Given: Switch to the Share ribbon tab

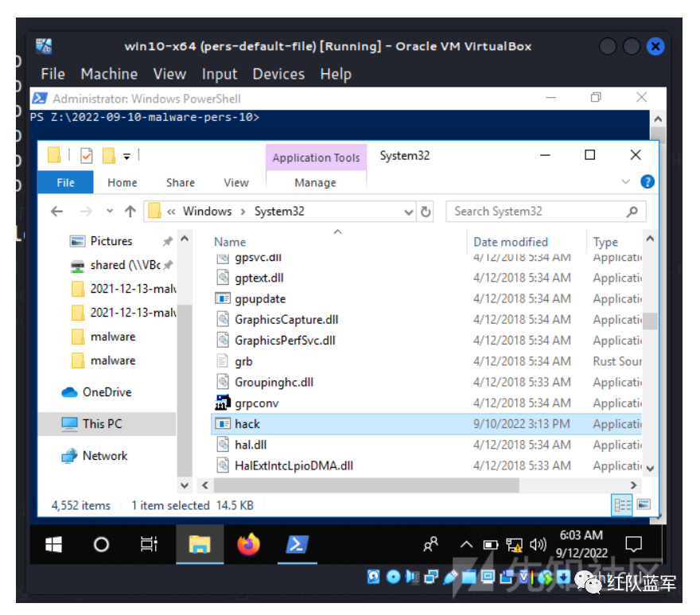Looking at the screenshot, I should click(181, 182).
